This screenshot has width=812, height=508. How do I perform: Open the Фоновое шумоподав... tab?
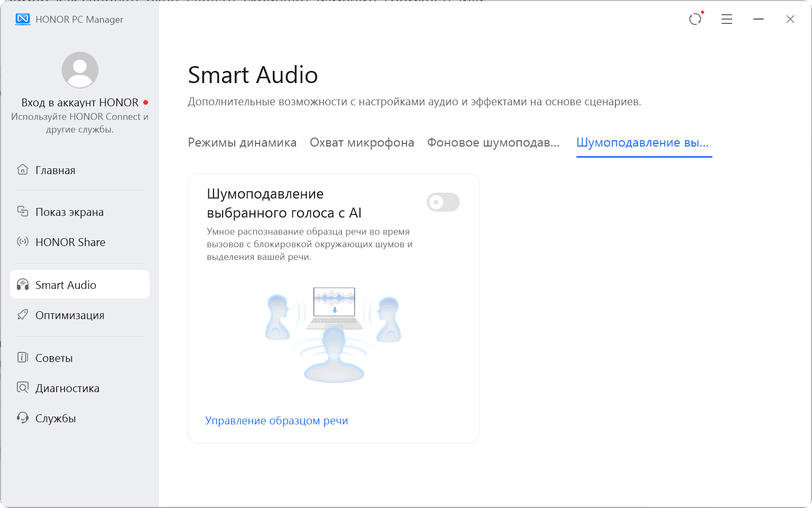click(x=493, y=143)
